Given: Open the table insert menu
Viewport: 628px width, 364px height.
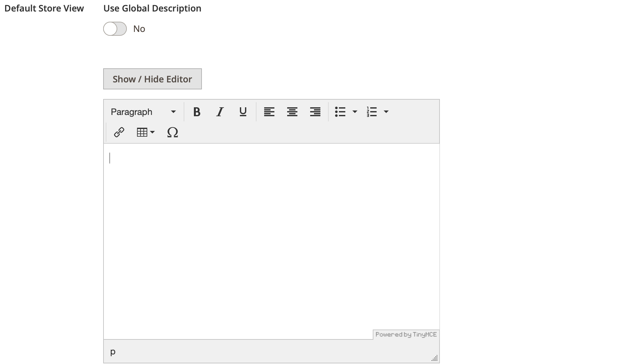Looking at the screenshot, I should [146, 132].
